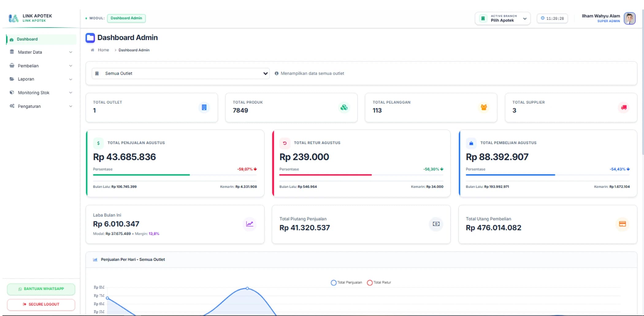The height and width of the screenshot is (316, 644).
Task: Click the -54,43% pembelian percentage
Action: pos(620,169)
